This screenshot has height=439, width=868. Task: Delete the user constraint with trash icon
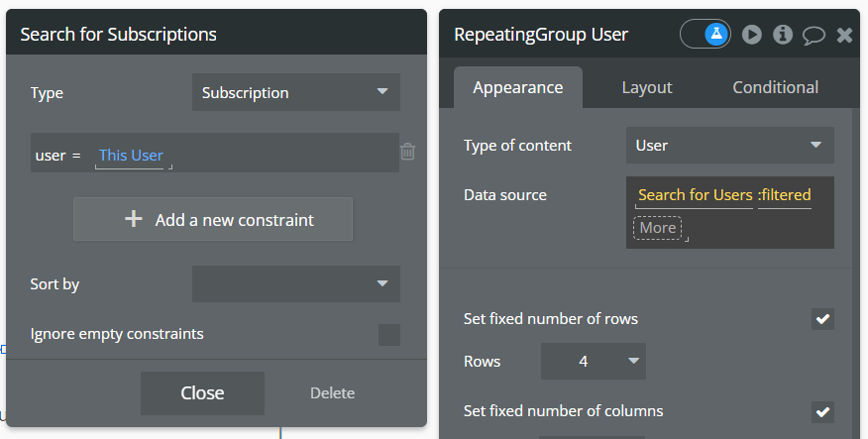pyautogui.click(x=407, y=153)
